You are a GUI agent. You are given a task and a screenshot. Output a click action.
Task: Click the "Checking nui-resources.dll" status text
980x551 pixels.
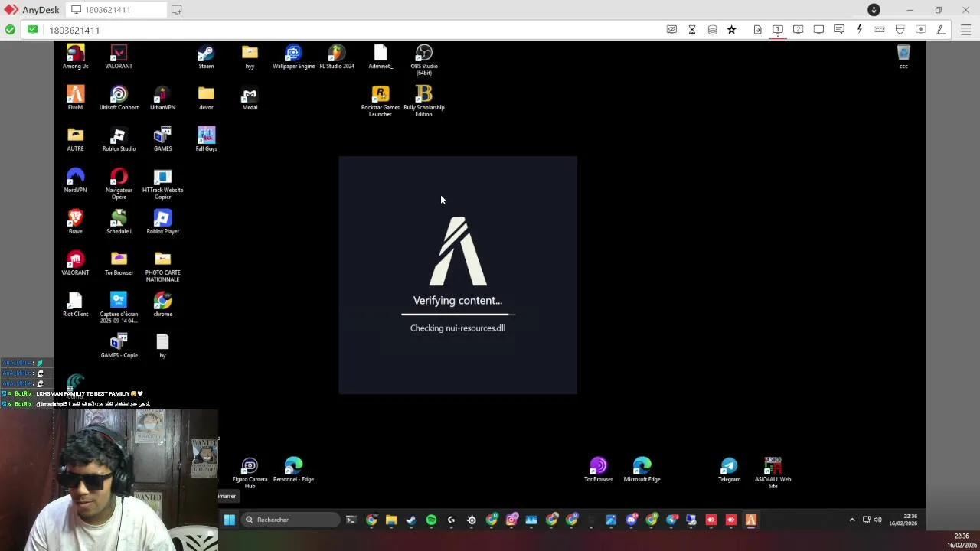coord(458,328)
